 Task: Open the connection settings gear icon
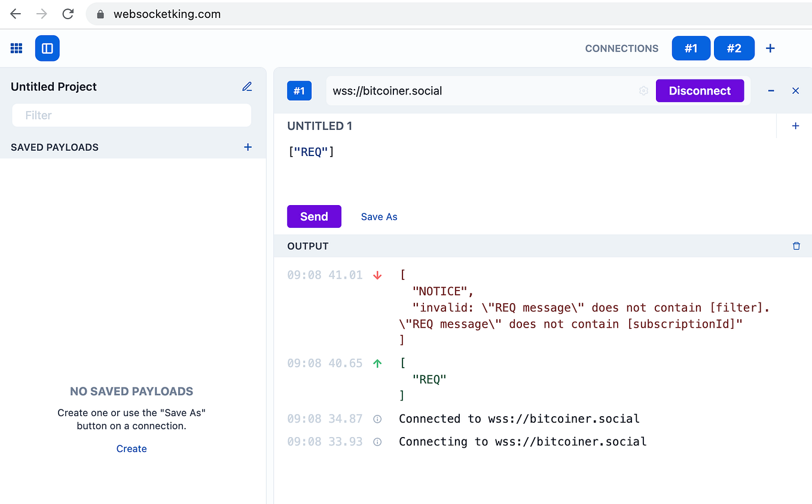pyautogui.click(x=643, y=90)
